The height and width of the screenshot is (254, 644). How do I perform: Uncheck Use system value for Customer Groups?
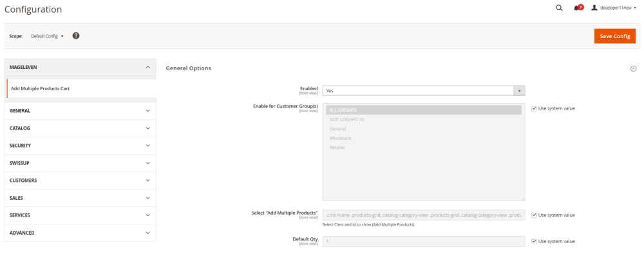[x=534, y=108]
